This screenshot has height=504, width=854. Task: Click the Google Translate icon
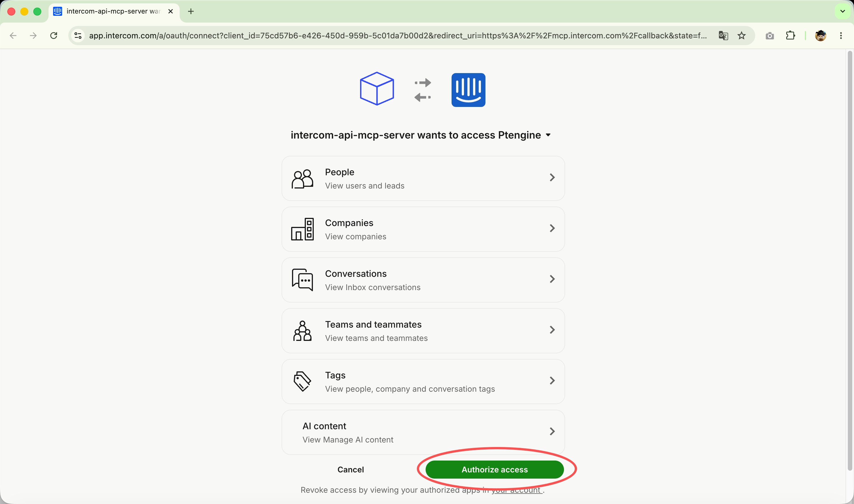pyautogui.click(x=723, y=36)
